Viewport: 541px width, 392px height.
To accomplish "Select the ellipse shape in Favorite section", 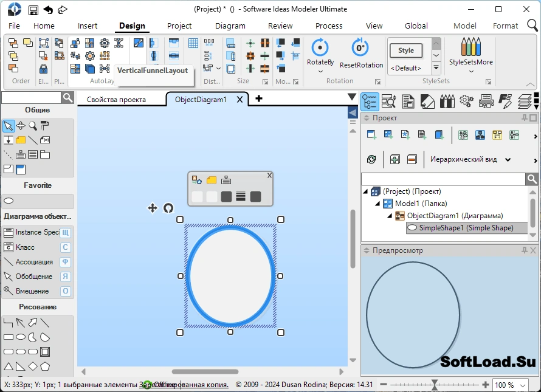I will [x=9, y=201].
